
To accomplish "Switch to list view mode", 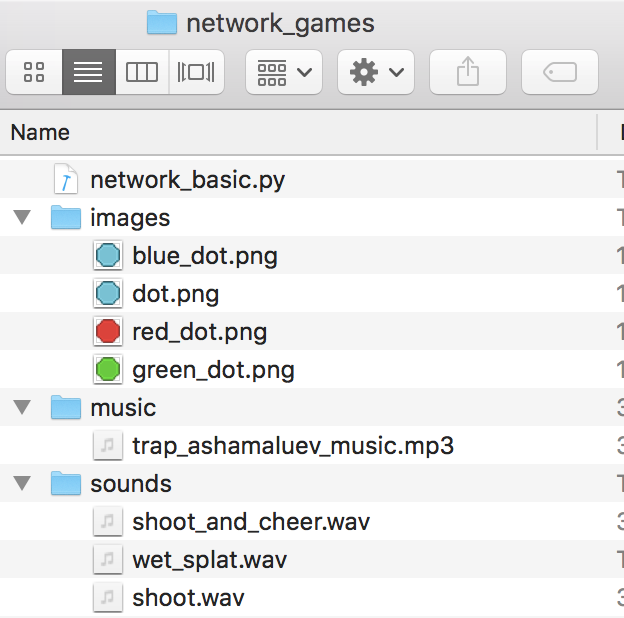I will pos(88,72).
